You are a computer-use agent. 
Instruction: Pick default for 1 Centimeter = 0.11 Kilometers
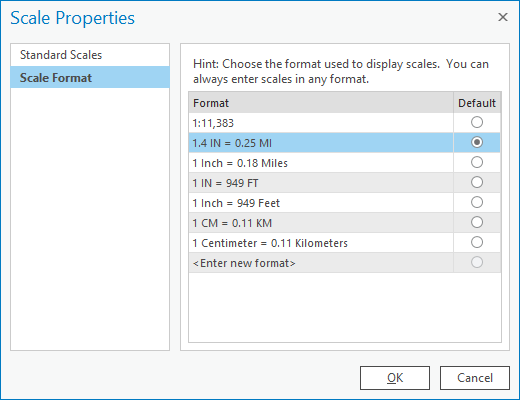(x=477, y=242)
